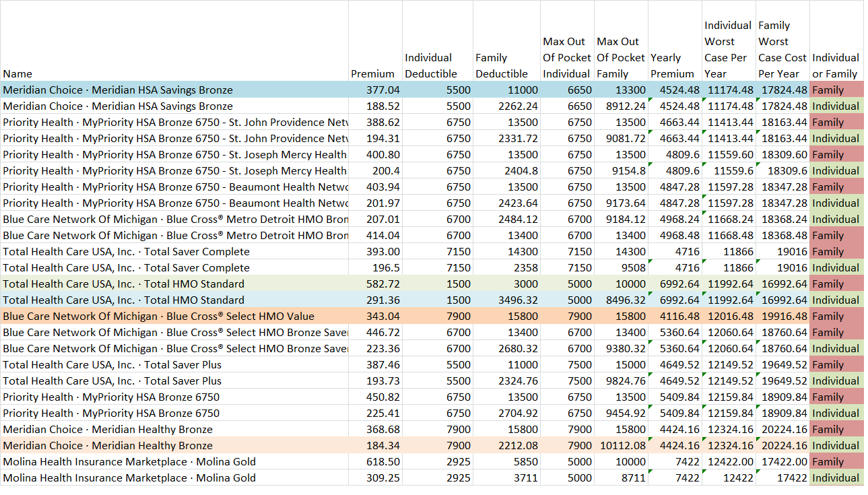
Task: Select the max out of pocket family 10112.08
Action: pos(621,445)
